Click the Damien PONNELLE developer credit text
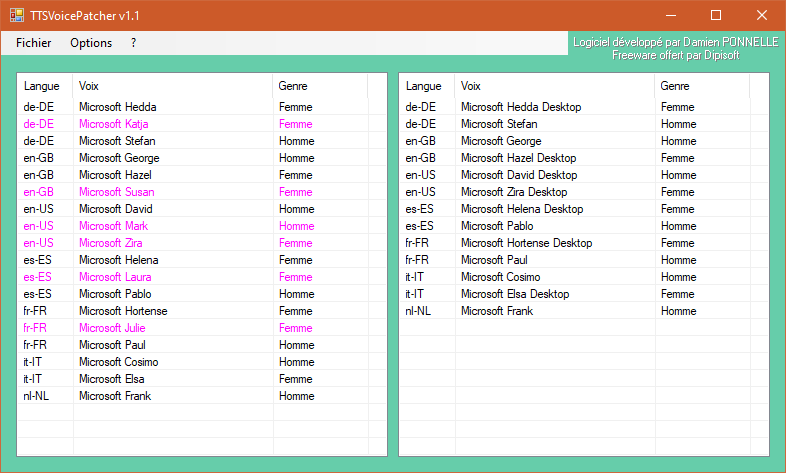This screenshot has height=473, width=786. [x=676, y=42]
